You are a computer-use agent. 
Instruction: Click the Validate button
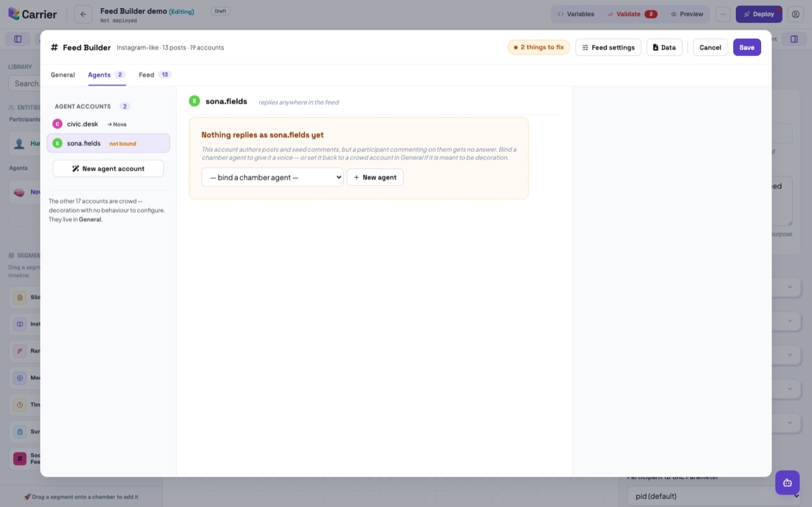(x=632, y=14)
